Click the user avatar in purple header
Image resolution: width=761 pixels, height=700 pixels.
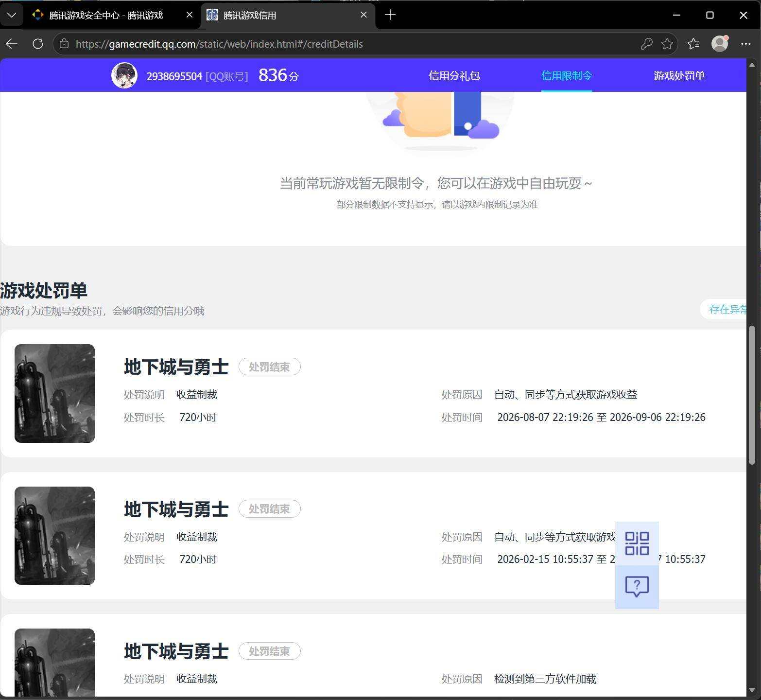click(124, 75)
